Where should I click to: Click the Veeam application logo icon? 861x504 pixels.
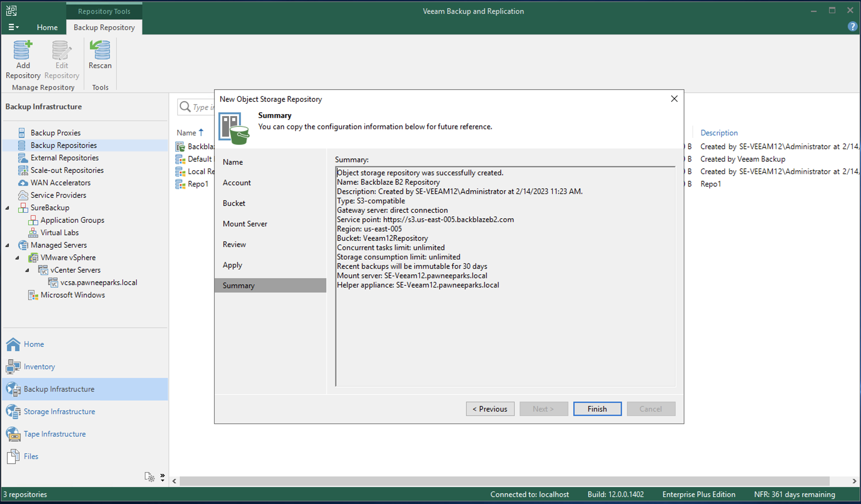[x=11, y=11]
